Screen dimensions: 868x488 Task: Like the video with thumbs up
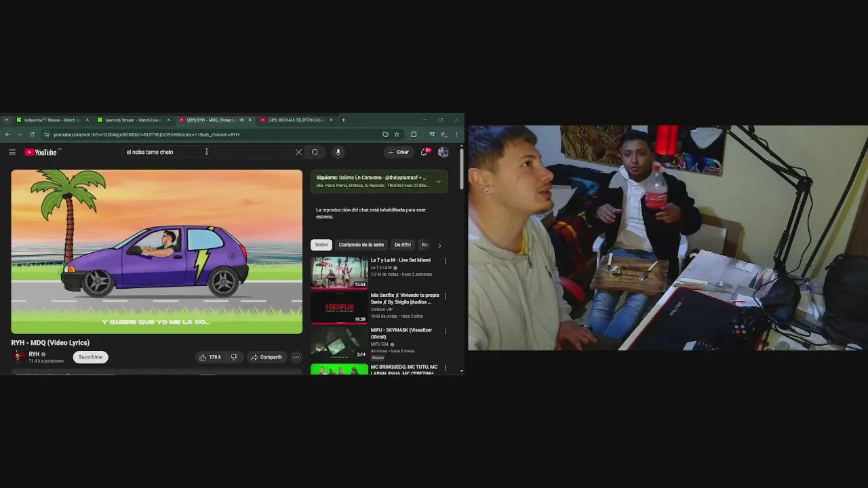point(202,357)
